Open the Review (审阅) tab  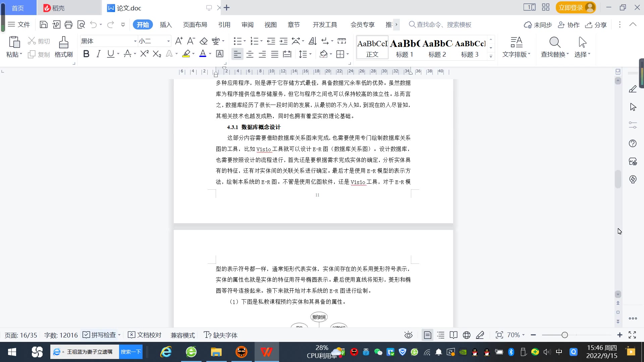click(248, 25)
